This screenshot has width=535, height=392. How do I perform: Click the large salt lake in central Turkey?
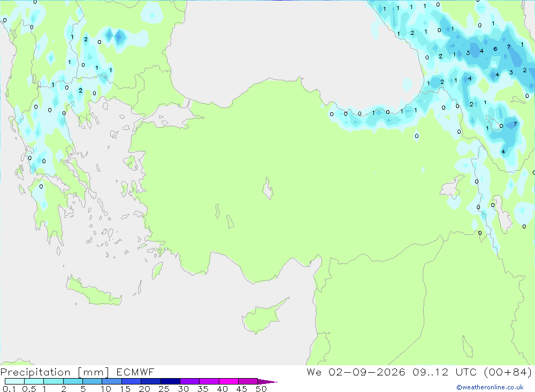click(268, 188)
